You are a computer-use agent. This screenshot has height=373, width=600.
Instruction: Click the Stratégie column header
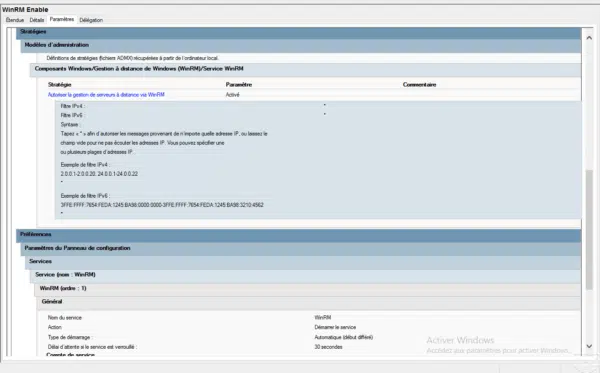[x=60, y=85]
